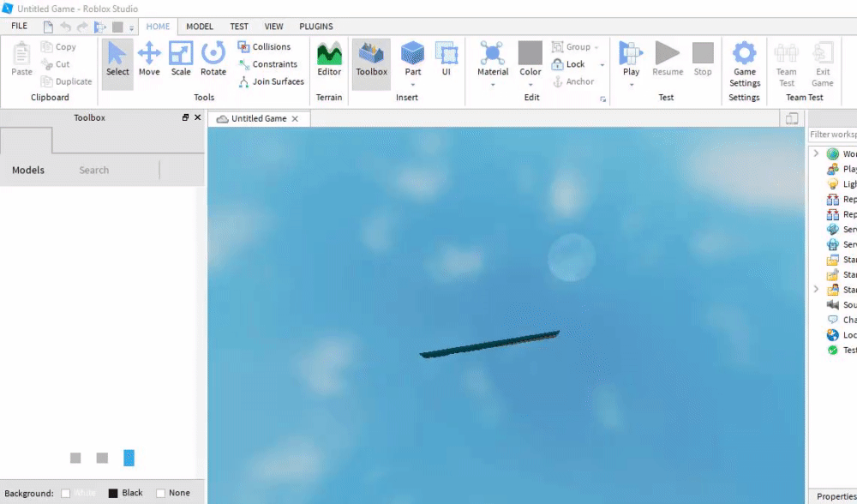Select the blue toolbox page indicator
Viewport: 857px width, 504px height.
click(x=129, y=458)
